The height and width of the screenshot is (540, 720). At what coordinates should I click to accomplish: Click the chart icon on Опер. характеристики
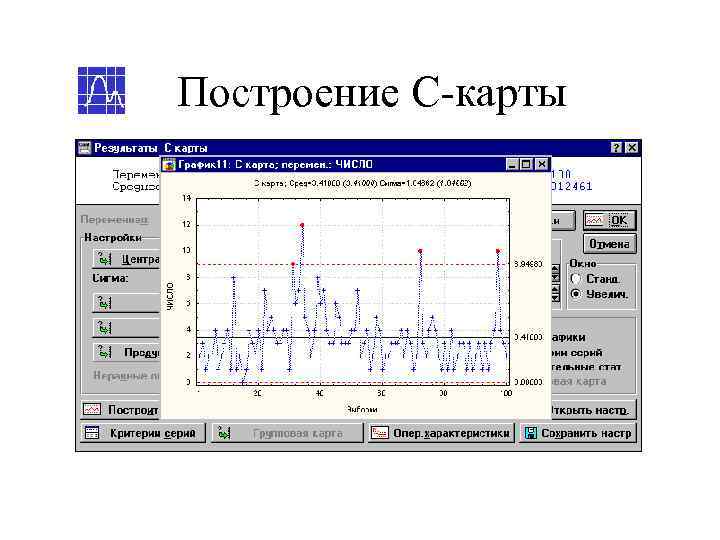(x=380, y=433)
